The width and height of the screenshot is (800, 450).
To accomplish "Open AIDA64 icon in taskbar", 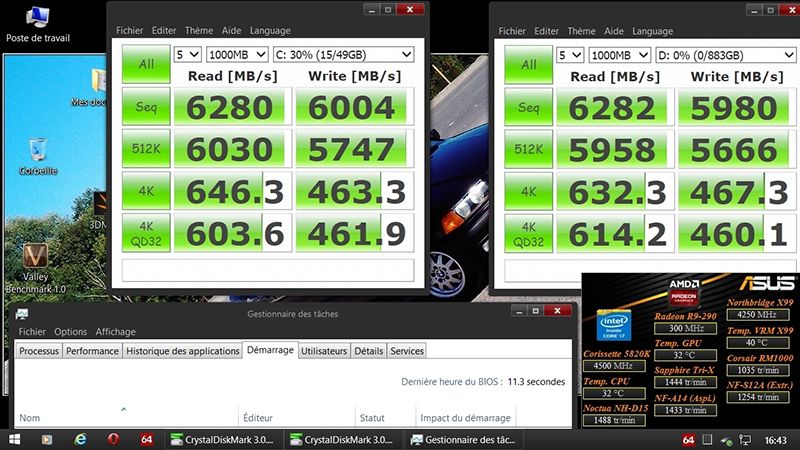I will tap(146, 439).
